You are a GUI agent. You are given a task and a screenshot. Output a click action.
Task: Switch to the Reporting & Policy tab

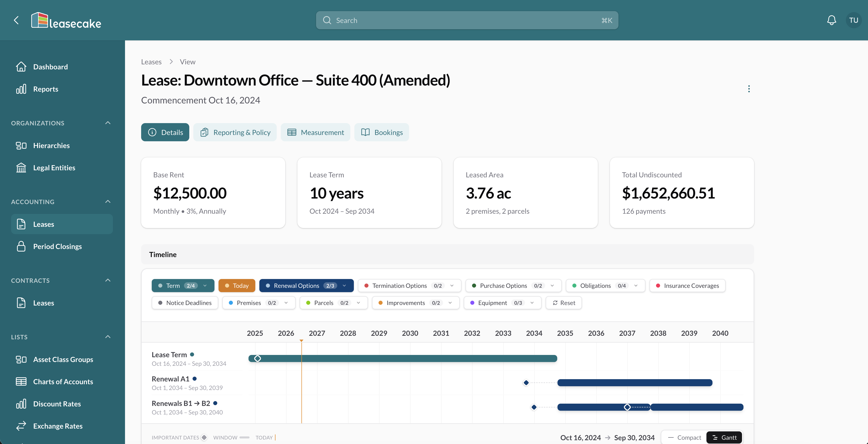click(x=235, y=132)
